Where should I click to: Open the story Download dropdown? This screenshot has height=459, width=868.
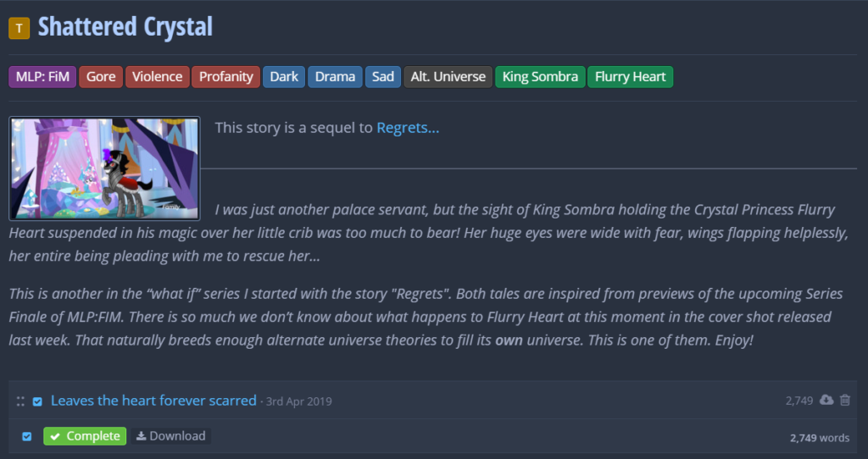(171, 436)
